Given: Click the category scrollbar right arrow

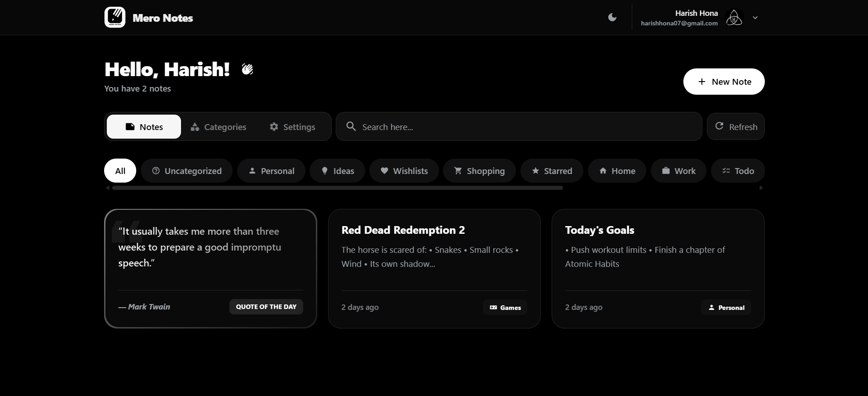Looking at the screenshot, I should pyautogui.click(x=761, y=188).
